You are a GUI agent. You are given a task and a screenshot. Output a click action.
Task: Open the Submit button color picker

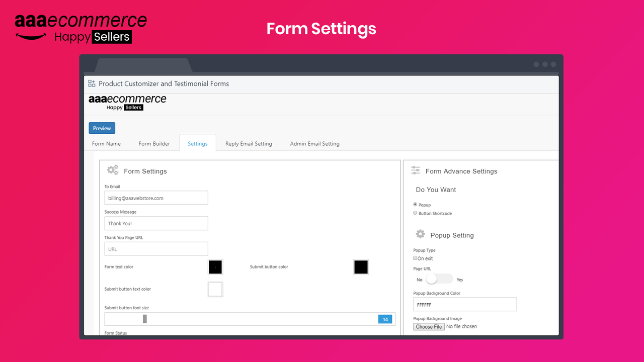(x=361, y=267)
